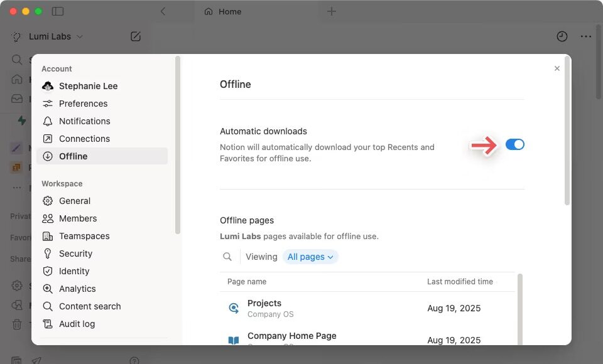Close the settings dialog with X
The image size is (603, 364).
coord(557,68)
